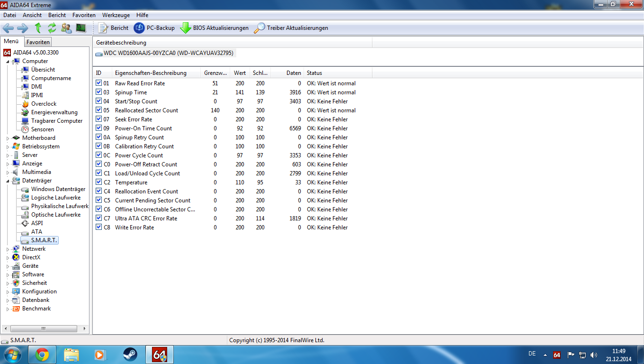Open the ATA tree item
The image size is (644, 364).
coord(36,232)
